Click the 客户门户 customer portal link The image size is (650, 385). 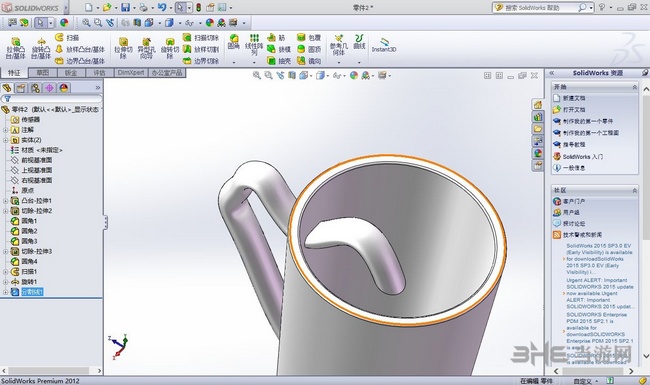(574, 201)
